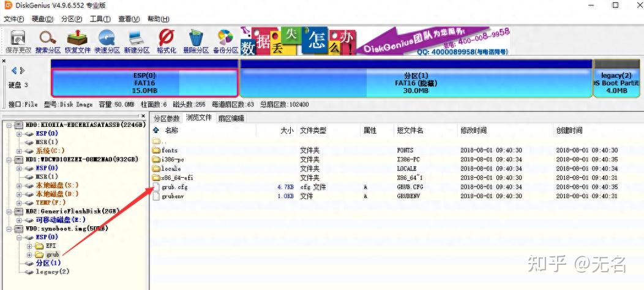Viewport: 644px width, 290px height.
Task: Click the short name X86_64~1 cell
Action: pyautogui.click(x=411, y=178)
